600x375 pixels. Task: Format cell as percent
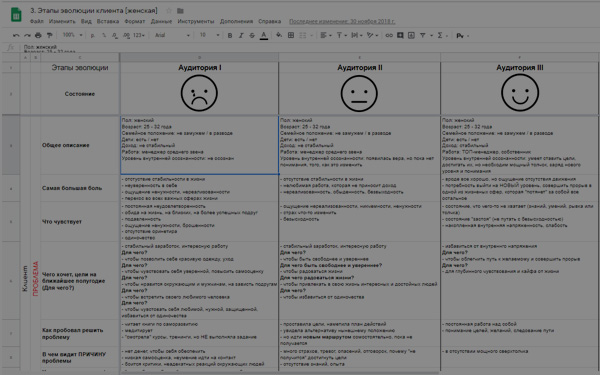coord(104,35)
